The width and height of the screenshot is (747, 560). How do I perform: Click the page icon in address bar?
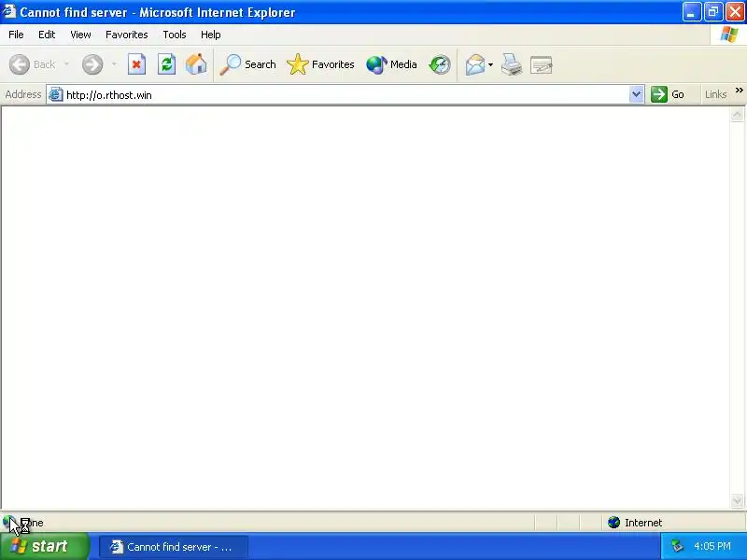(56, 94)
